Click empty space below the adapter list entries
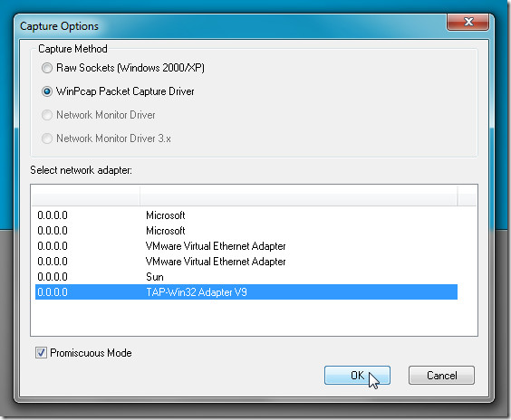The width and height of the screenshot is (511, 420). (x=255, y=318)
